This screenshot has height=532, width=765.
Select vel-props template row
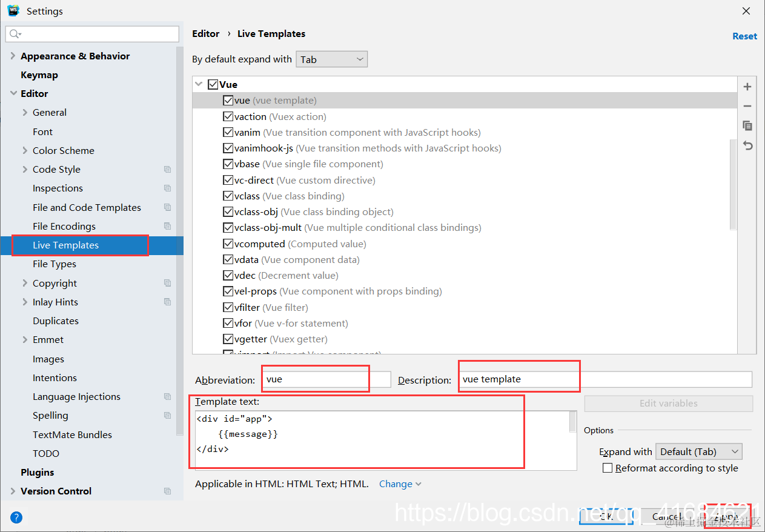coord(465,291)
